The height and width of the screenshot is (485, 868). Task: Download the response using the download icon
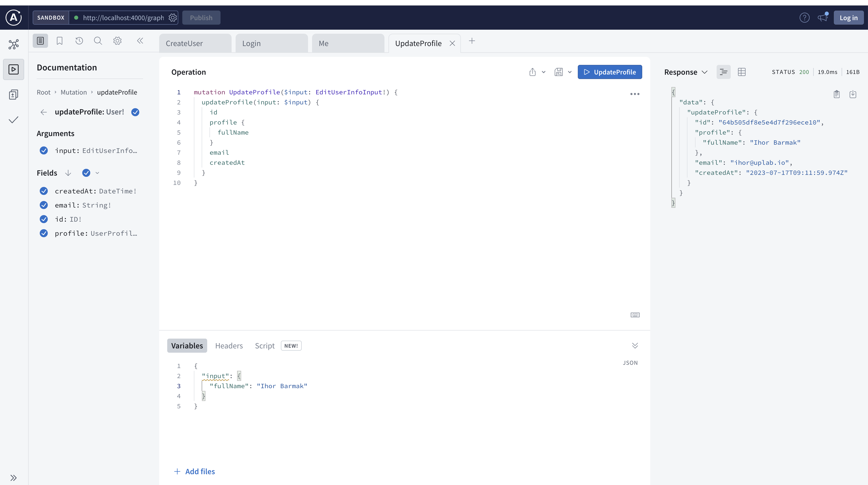coord(853,94)
